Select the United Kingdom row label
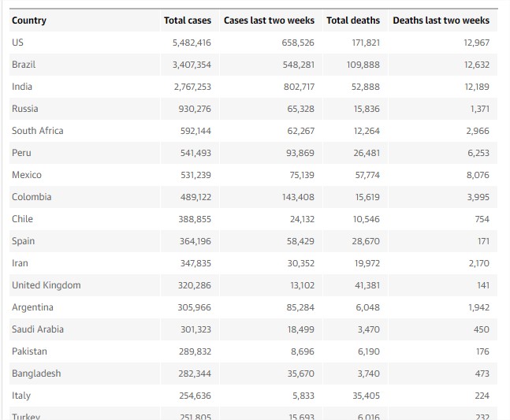 (x=47, y=285)
